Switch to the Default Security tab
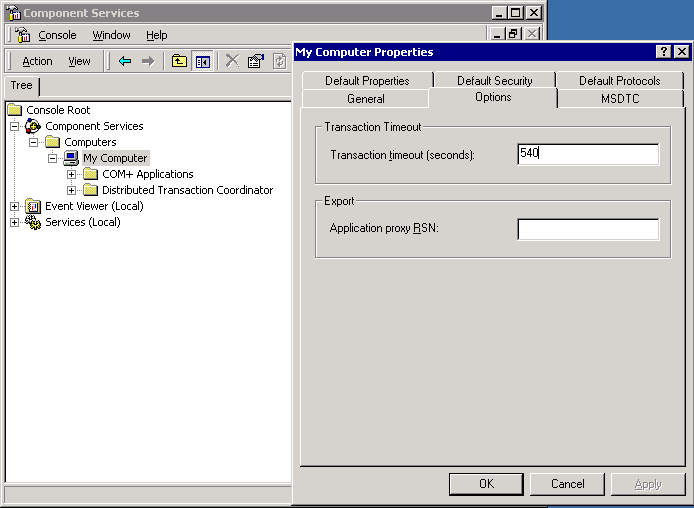 494,81
